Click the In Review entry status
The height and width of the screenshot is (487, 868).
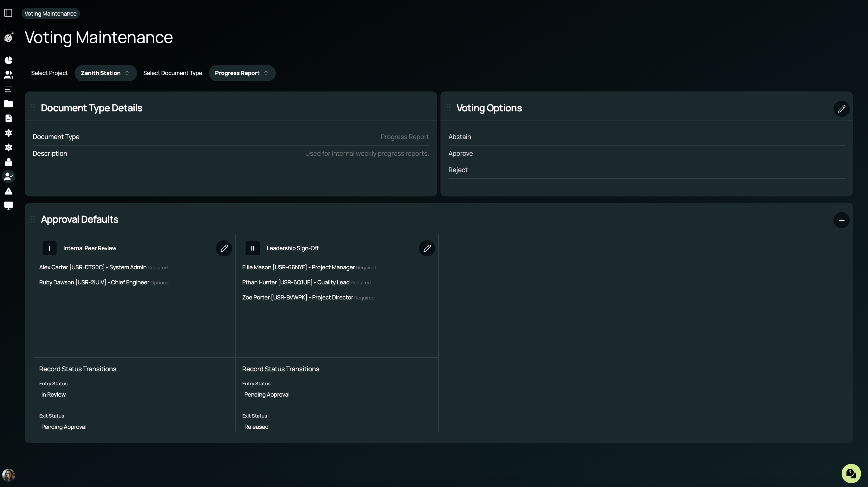[54, 394]
